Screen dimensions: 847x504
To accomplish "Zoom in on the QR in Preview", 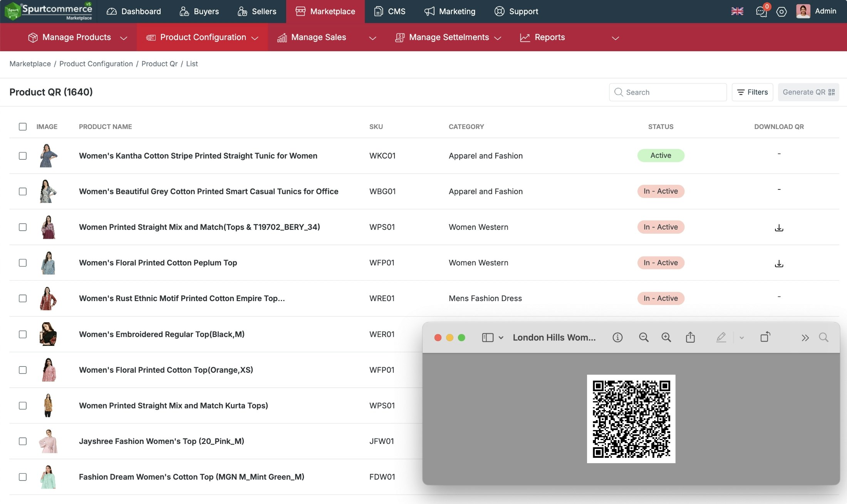I will 666,338.
